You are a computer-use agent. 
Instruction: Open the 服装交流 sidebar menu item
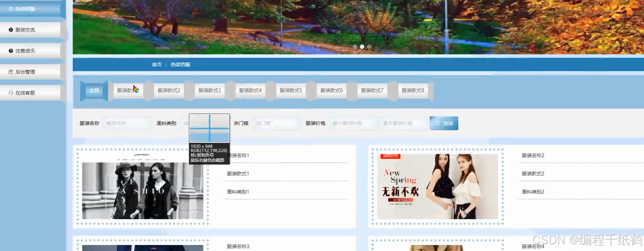click(30, 30)
